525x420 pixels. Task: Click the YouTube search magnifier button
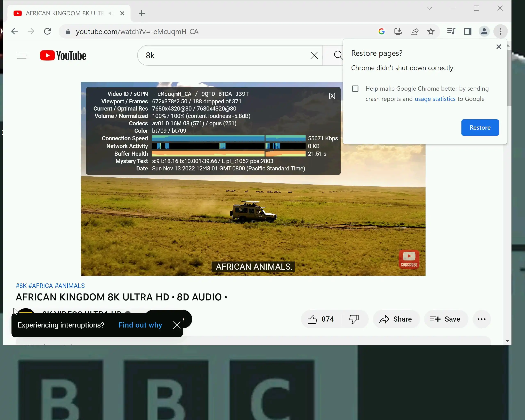(338, 55)
